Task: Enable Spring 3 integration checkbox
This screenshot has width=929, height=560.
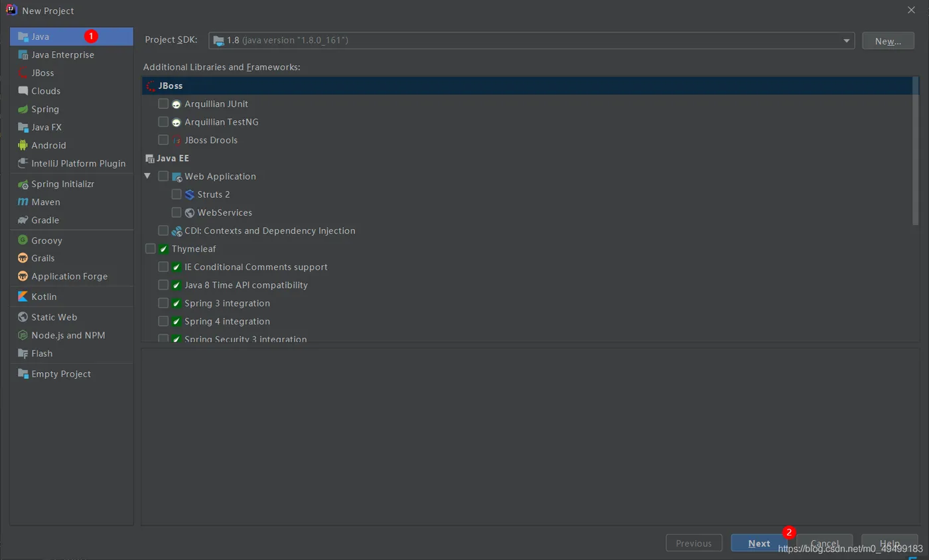Action: coord(163,303)
